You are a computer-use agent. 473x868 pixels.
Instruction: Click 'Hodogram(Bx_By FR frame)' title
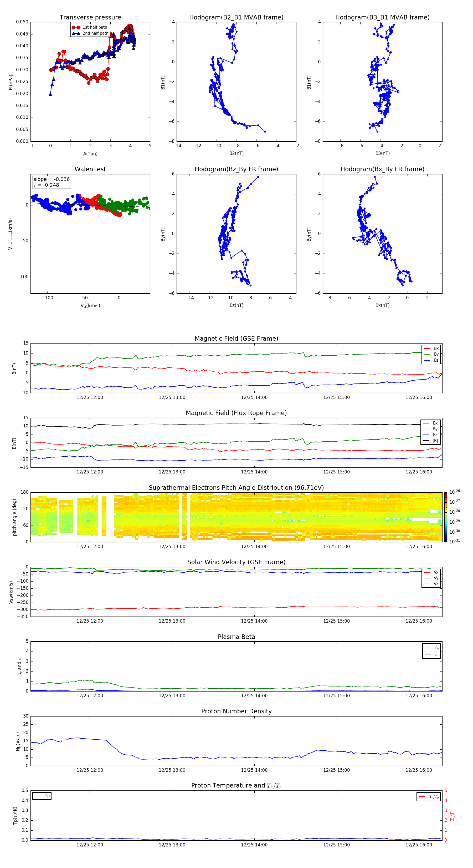point(382,169)
